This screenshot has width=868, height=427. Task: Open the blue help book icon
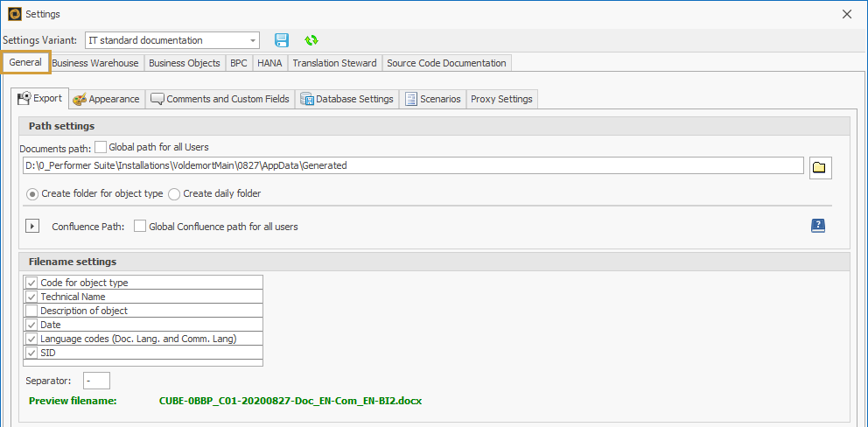pos(818,226)
